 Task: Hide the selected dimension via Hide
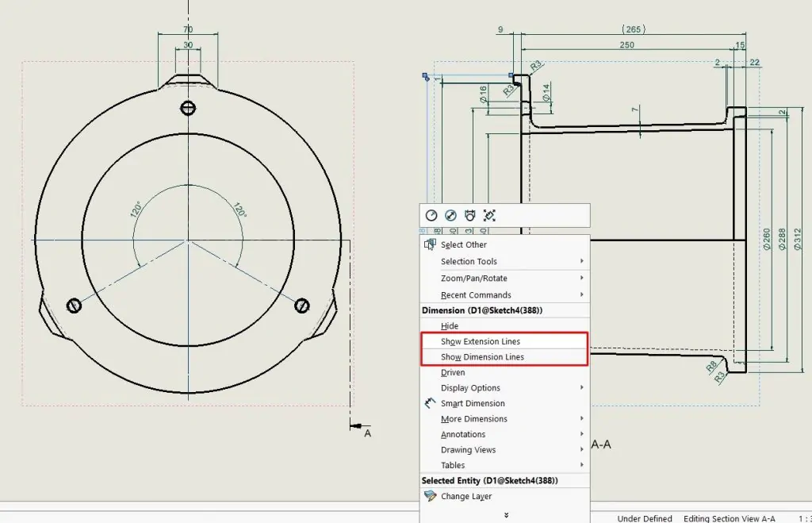tap(504, 326)
